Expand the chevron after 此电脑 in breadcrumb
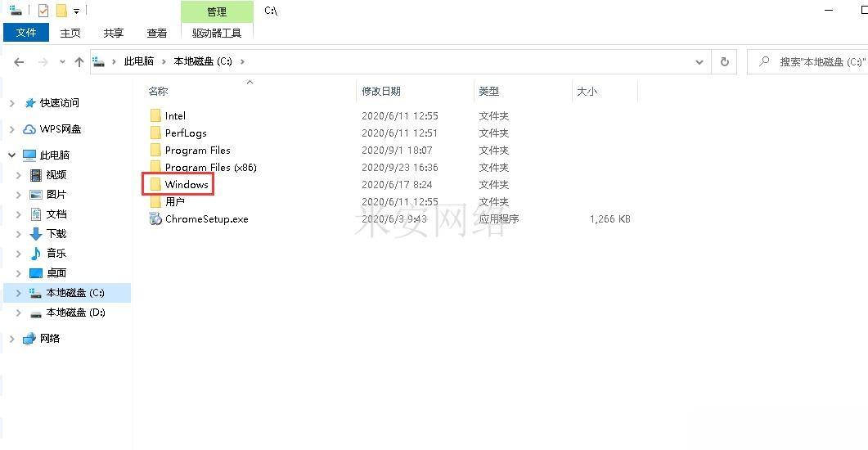Viewport: 868px width, 450px height. pyautogui.click(x=164, y=61)
